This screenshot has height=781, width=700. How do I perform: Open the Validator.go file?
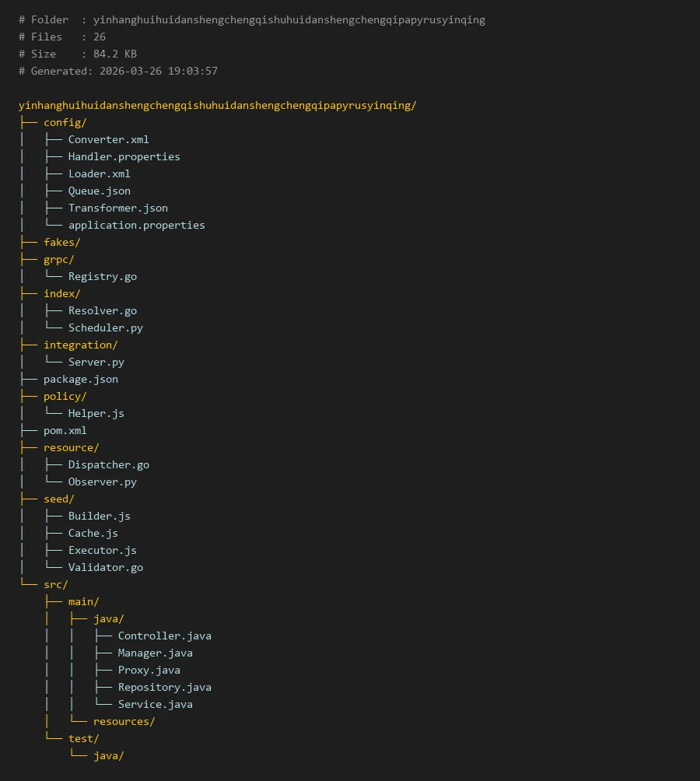point(105,567)
